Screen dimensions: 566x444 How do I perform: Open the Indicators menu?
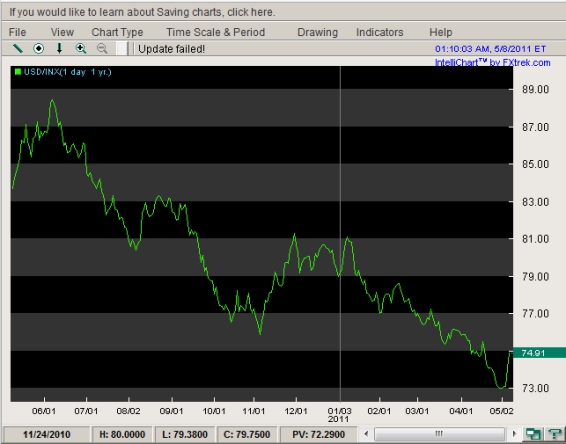click(379, 32)
